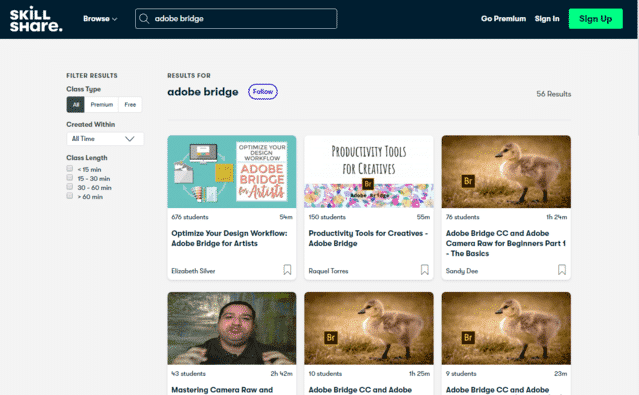Screen dimensions: 639x395
Task: Click the '56 Results' text
Action: 553,94
